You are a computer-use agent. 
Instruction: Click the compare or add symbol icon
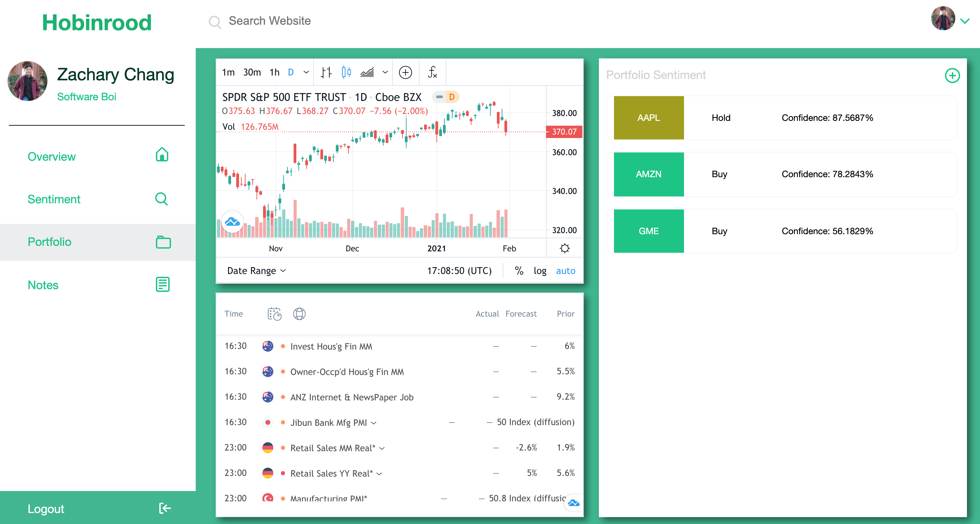tap(405, 72)
